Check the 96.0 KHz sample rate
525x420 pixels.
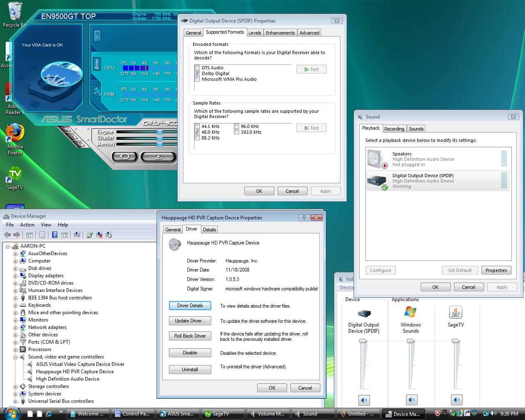coord(236,126)
